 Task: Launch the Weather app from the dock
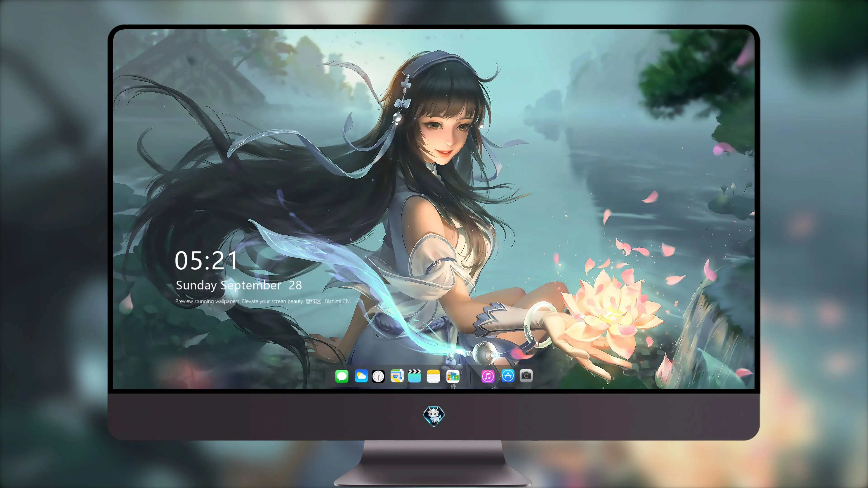coord(361,376)
